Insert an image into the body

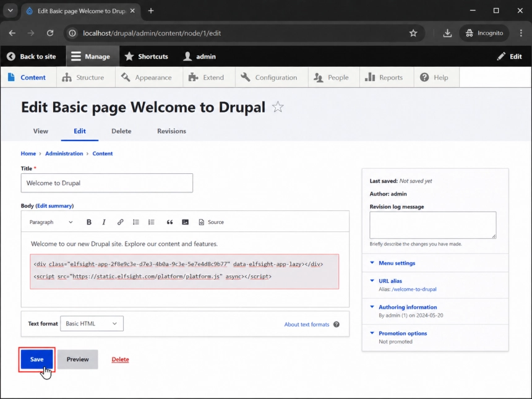coord(185,222)
